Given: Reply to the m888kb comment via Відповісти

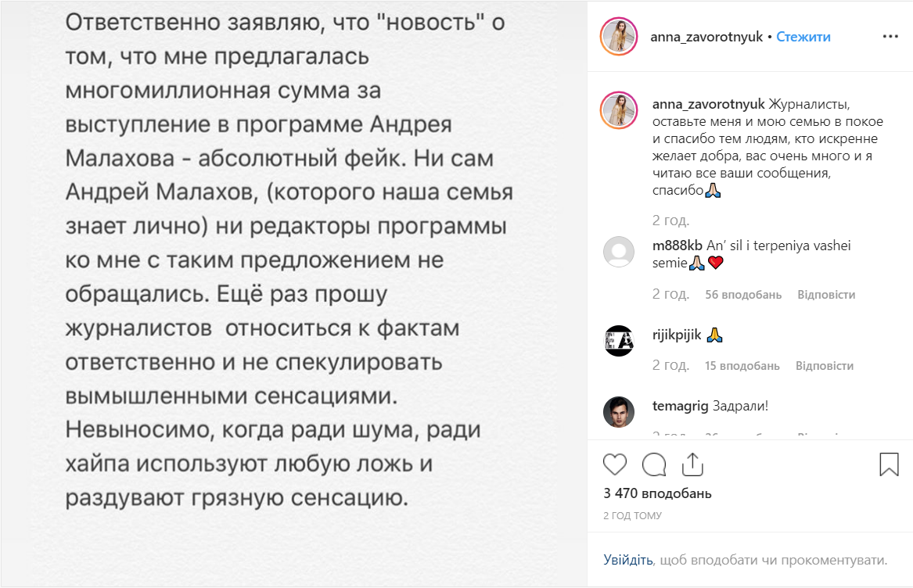Looking at the screenshot, I should 826,295.
